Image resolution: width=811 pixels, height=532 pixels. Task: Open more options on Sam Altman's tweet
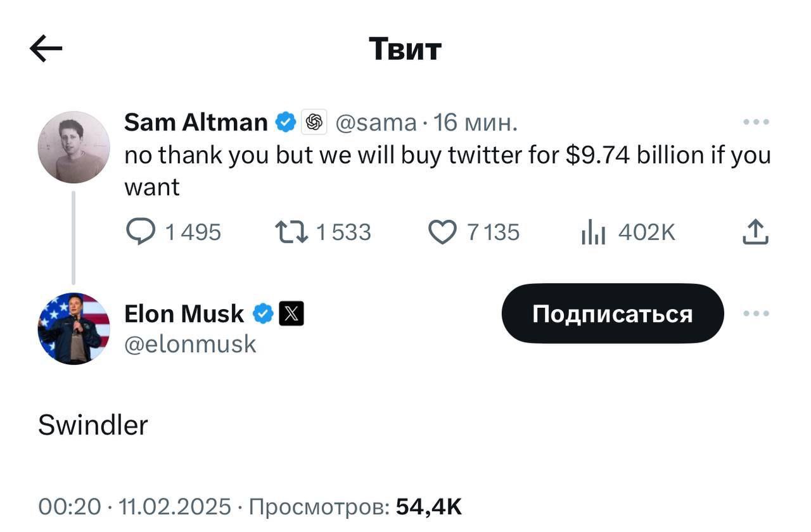pos(756,122)
